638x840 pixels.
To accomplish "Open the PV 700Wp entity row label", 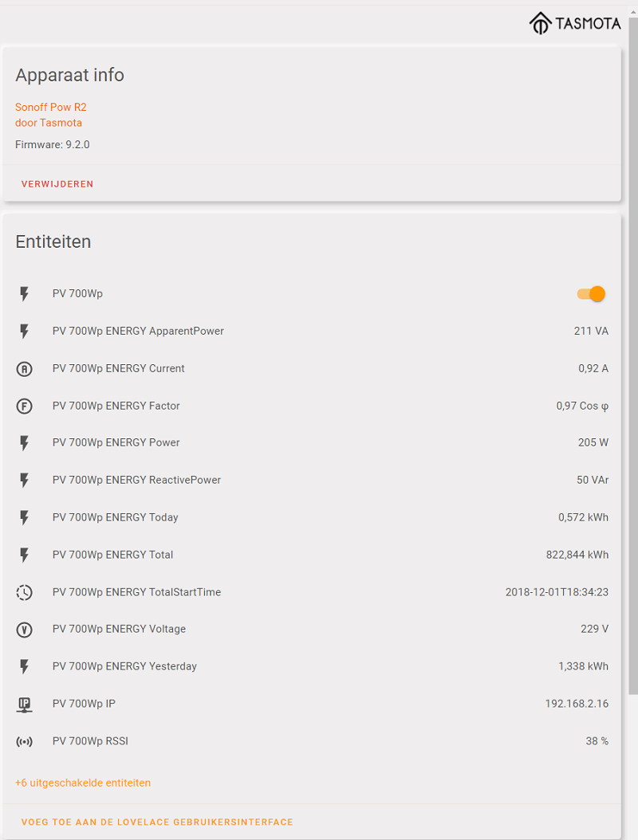I will point(77,293).
